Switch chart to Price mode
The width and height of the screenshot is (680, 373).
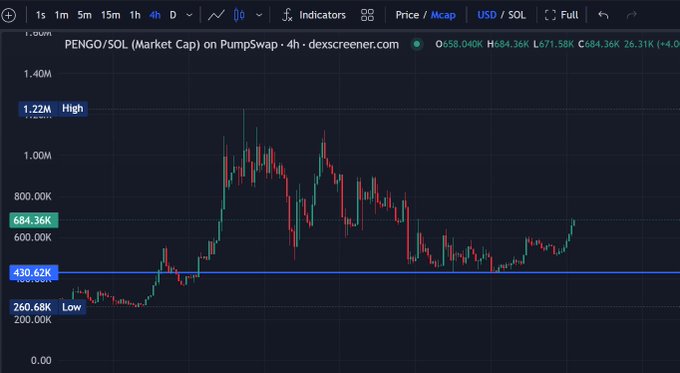(407, 15)
